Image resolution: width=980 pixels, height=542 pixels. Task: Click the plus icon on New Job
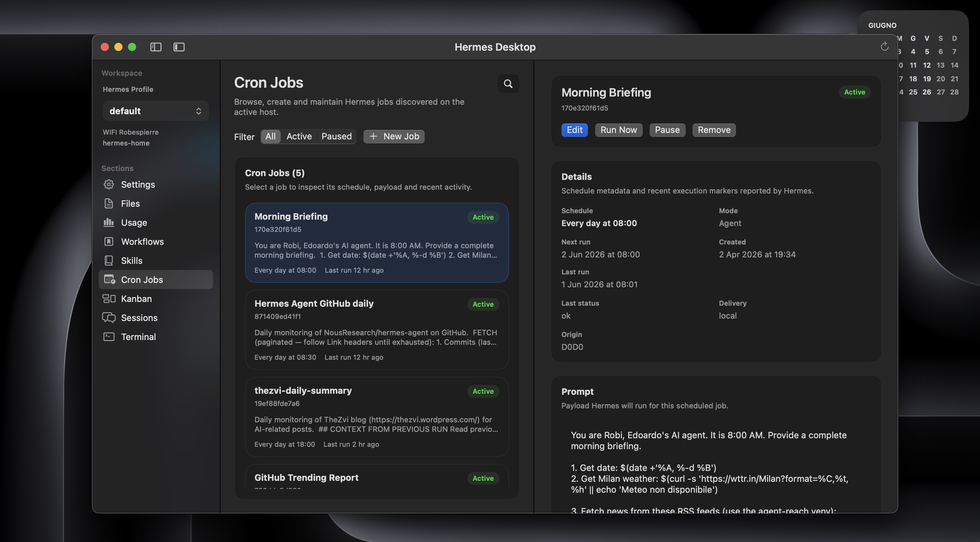(x=373, y=136)
